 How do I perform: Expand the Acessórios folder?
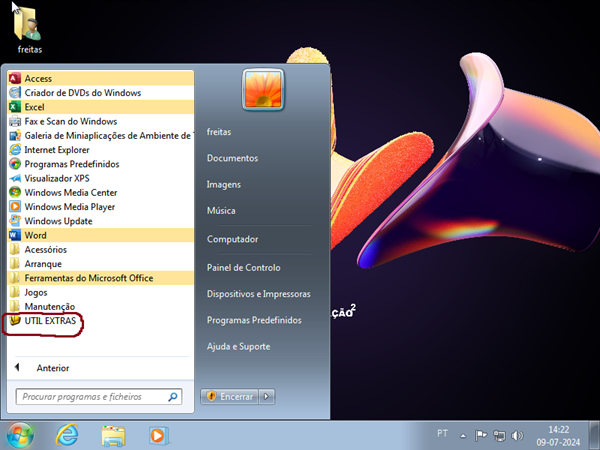tap(101, 249)
